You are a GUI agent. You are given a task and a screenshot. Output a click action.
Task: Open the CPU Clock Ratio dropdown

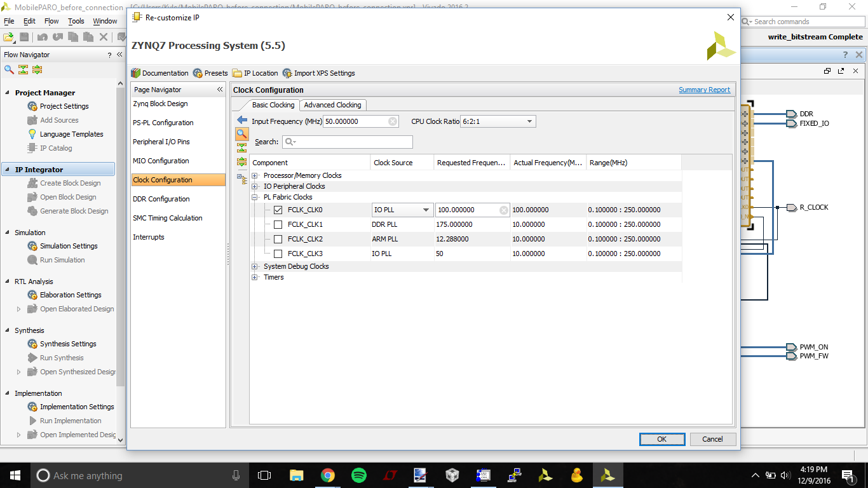click(x=498, y=121)
